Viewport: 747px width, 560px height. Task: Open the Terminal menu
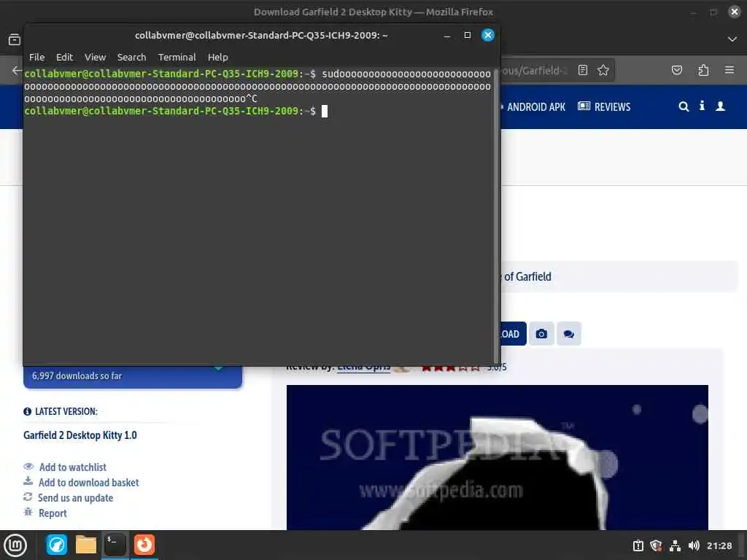pyautogui.click(x=177, y=57)
